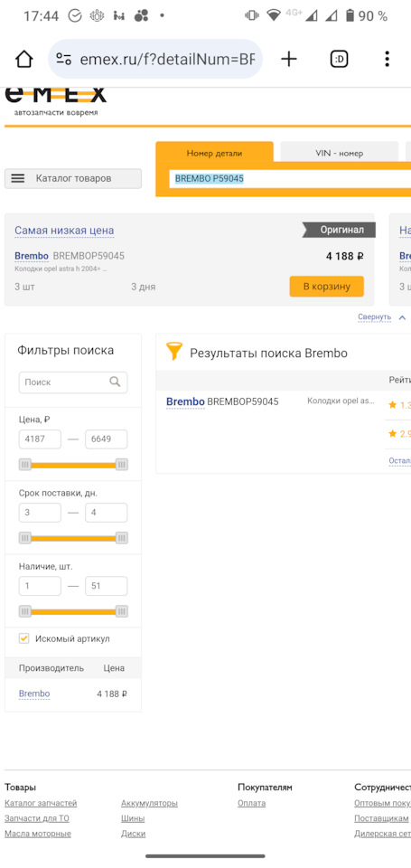Image resolution: width=411 pixels, height=868 pixels.
Task: Click the delivery time slider right handle
Action: click(x=122, y=537)
